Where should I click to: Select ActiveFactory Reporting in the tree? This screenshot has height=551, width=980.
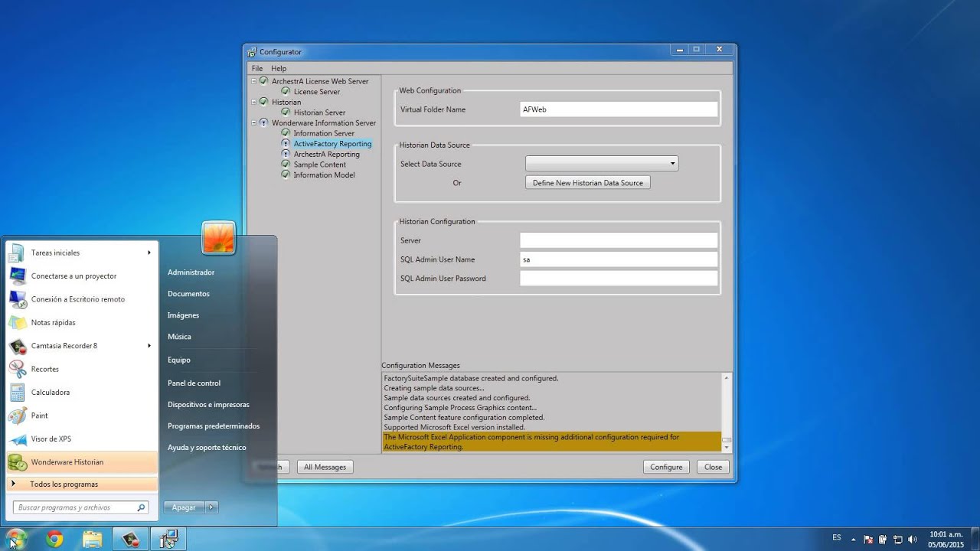click(x=332, y=143)
